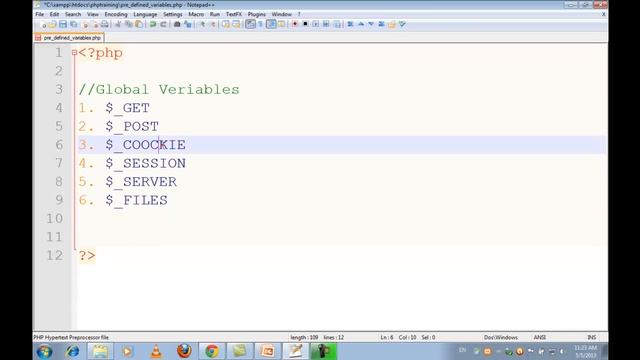Click the $_COOCKIE text on line 6

[145, 145]
